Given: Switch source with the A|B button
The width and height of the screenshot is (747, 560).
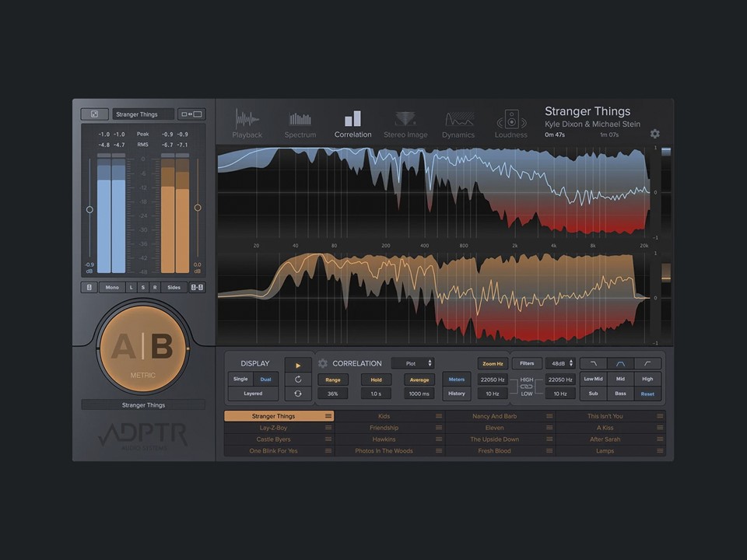Looking at the screenshot, I should [x=143, y=348].
